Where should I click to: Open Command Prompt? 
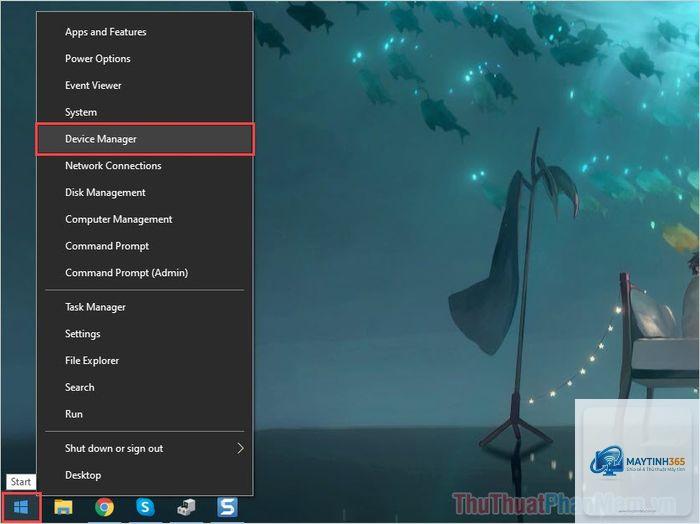[x=145, y=246]
